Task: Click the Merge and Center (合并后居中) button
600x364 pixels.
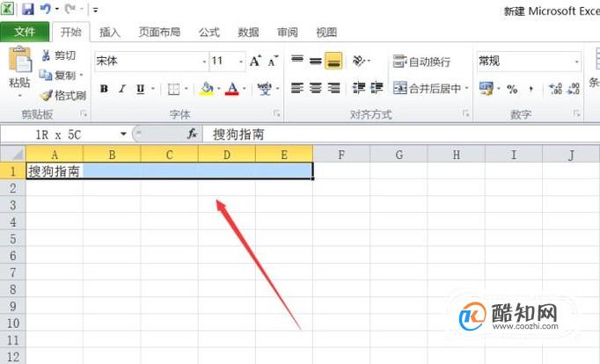Action: pyautogui.click(x=430, y=88)
